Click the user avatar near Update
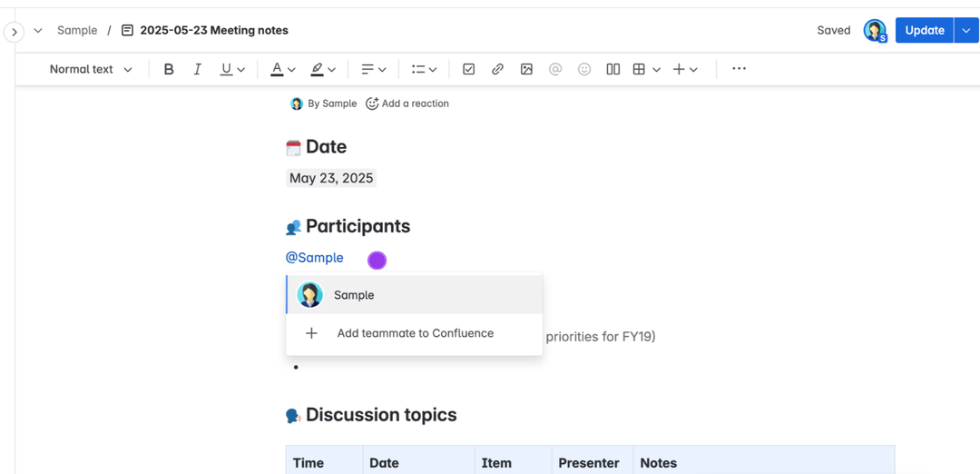Image resolution: width=980 pixels, height=474 pixels. click(x=875, y=30)
